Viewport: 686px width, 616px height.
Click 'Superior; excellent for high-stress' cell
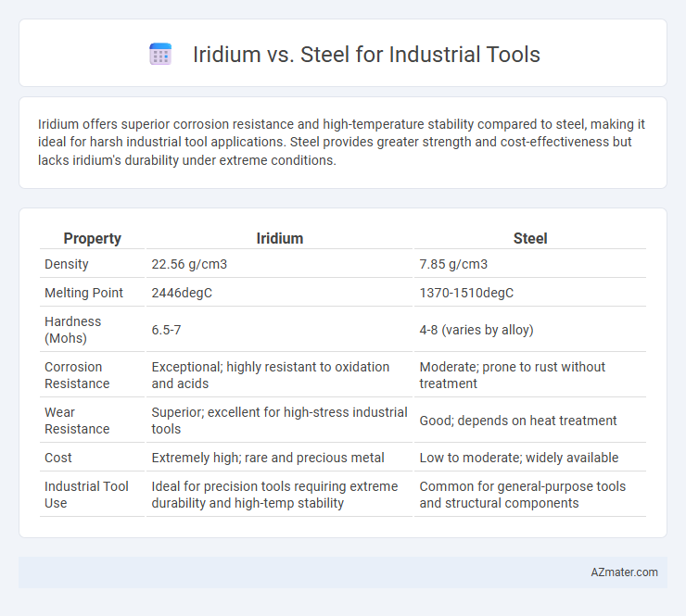[x=280, y=421]
